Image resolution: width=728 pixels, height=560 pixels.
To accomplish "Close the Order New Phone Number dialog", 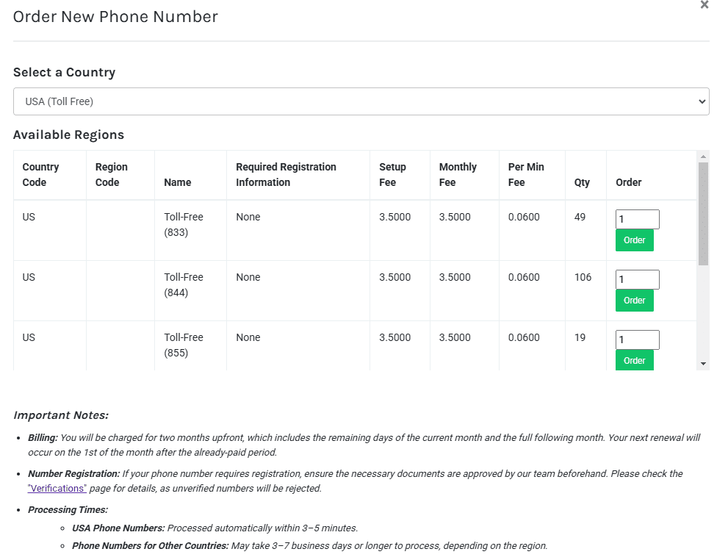I will pos(704,5).
